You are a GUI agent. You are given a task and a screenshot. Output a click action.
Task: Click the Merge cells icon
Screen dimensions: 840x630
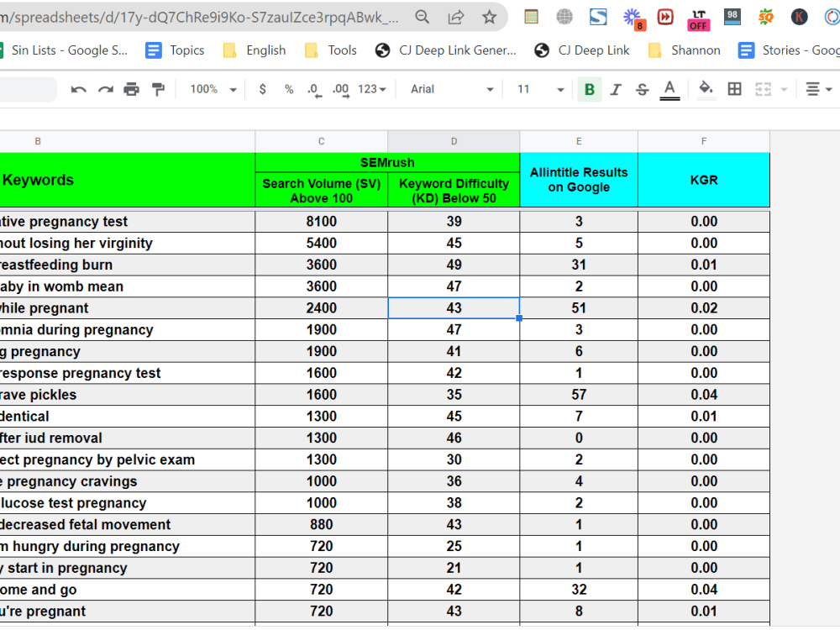pyautogui.click(x=763, y=90)
